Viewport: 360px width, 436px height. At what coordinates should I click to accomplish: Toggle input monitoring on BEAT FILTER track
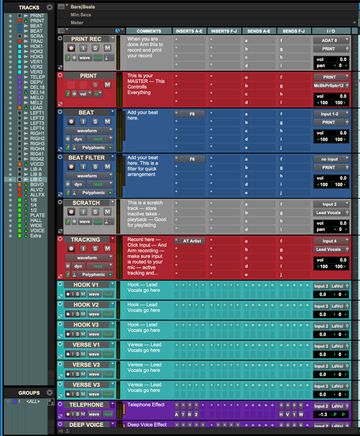coord(83,167)
